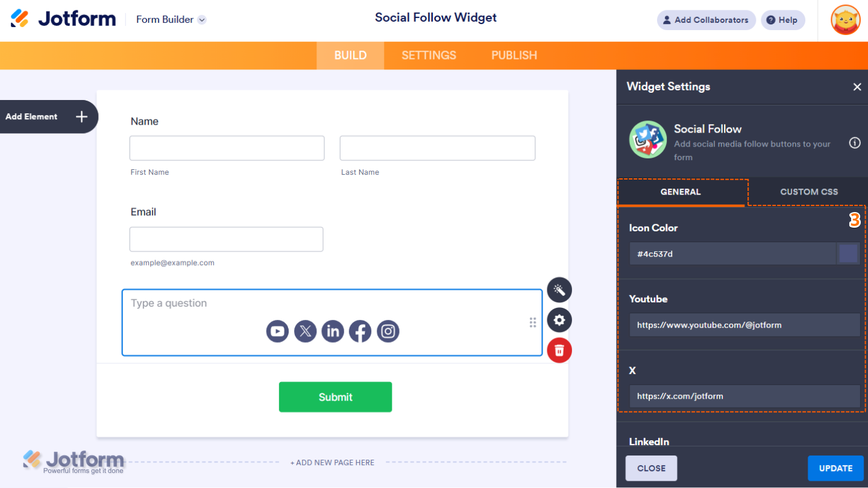Click the UPDATE button
Screen dimensions: 868x488
point(835,468)
